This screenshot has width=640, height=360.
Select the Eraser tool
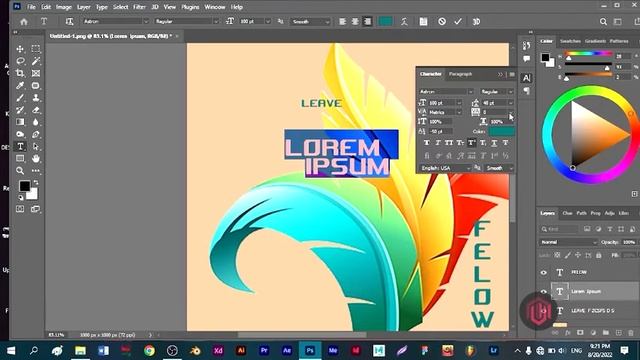click(x=36, y=110)
